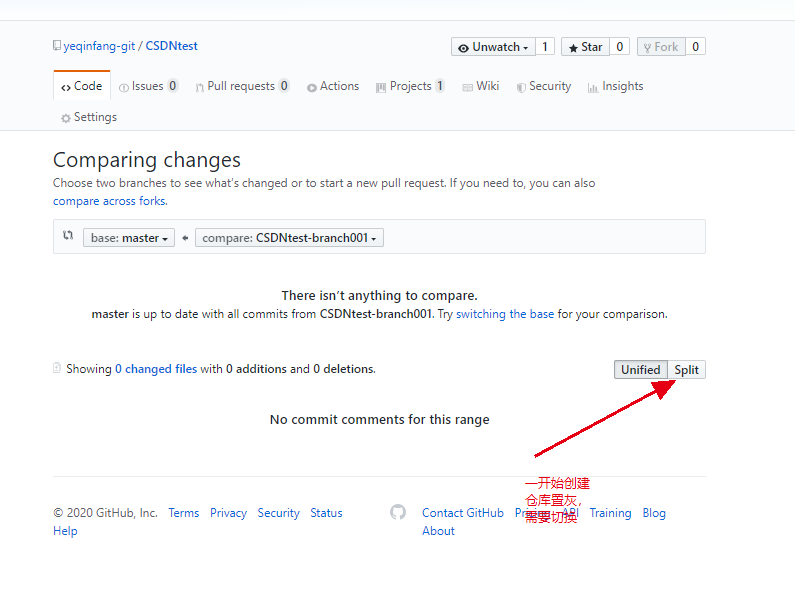Click the file diff icon beside Showing
This screenshot has height=604, width=795.
57,368
